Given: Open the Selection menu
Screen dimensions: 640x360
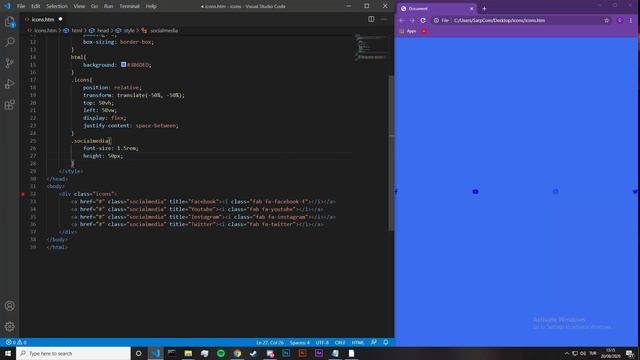Looking at the screenshot, I should (x=57, y=6).
